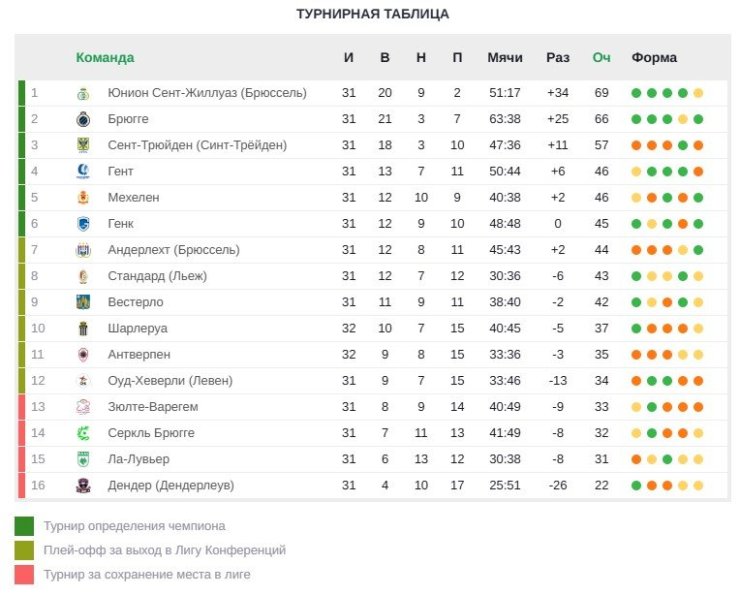Click the Брюгге club crest icon
This screenshot has width=740, height=596.
[83, 119]
